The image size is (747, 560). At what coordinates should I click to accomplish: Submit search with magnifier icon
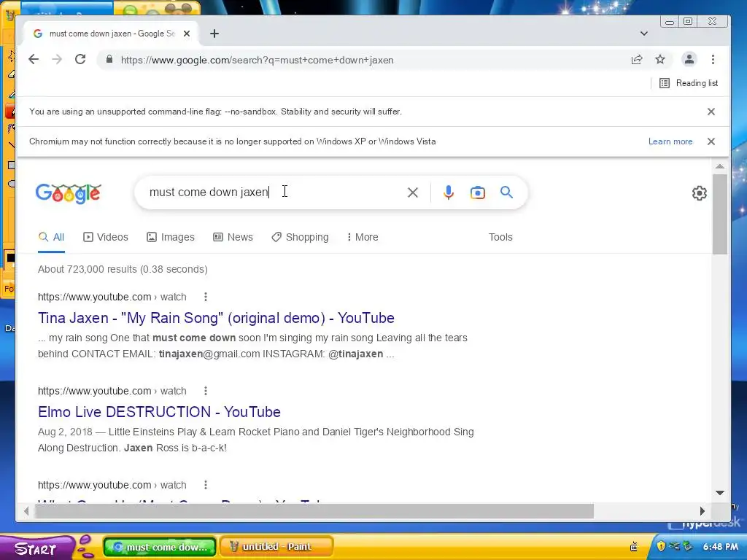pos(506,192)
